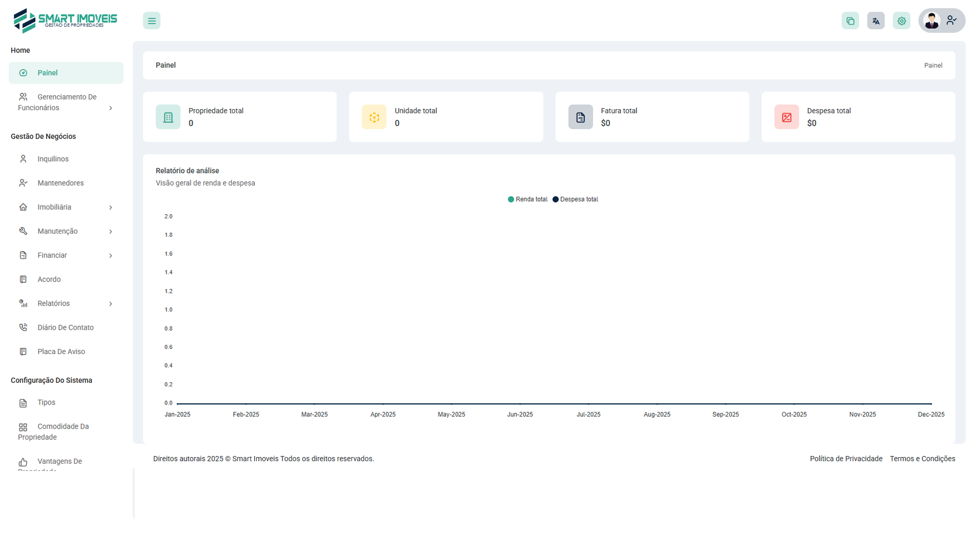
Task: Click the Fatura total document icon
Action: pos(580,117)
